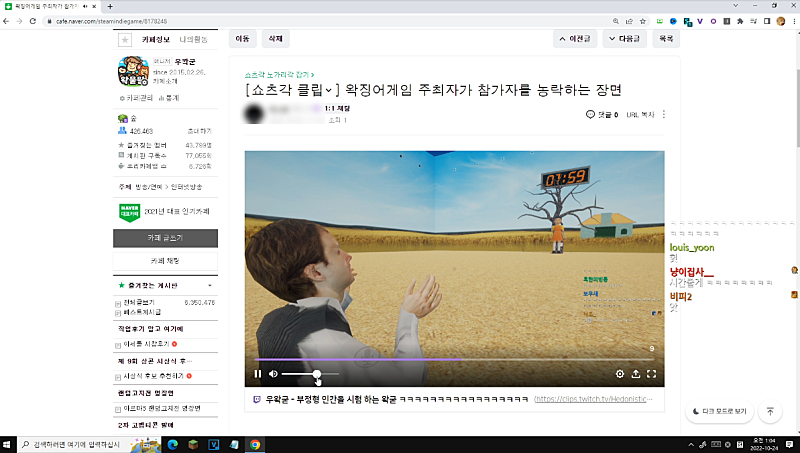
Task: Pause the Twitch clip video
Action: (x=258, y=374)
